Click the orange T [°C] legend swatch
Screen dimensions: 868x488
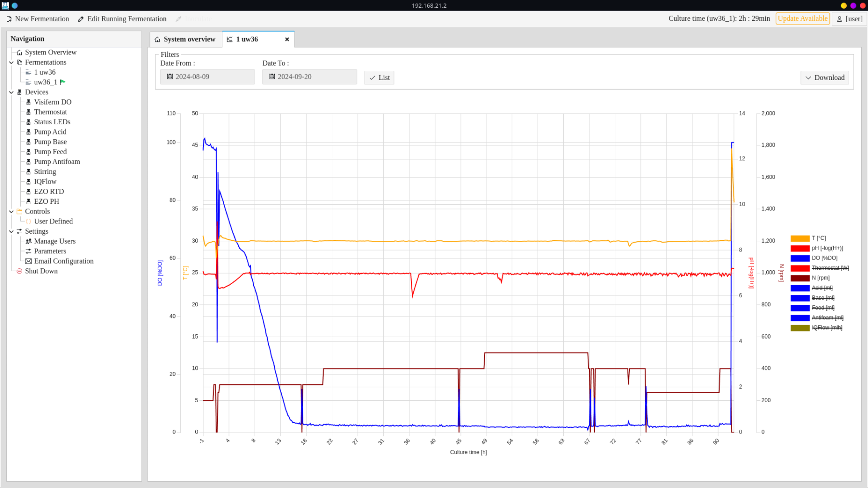(800, 238)
